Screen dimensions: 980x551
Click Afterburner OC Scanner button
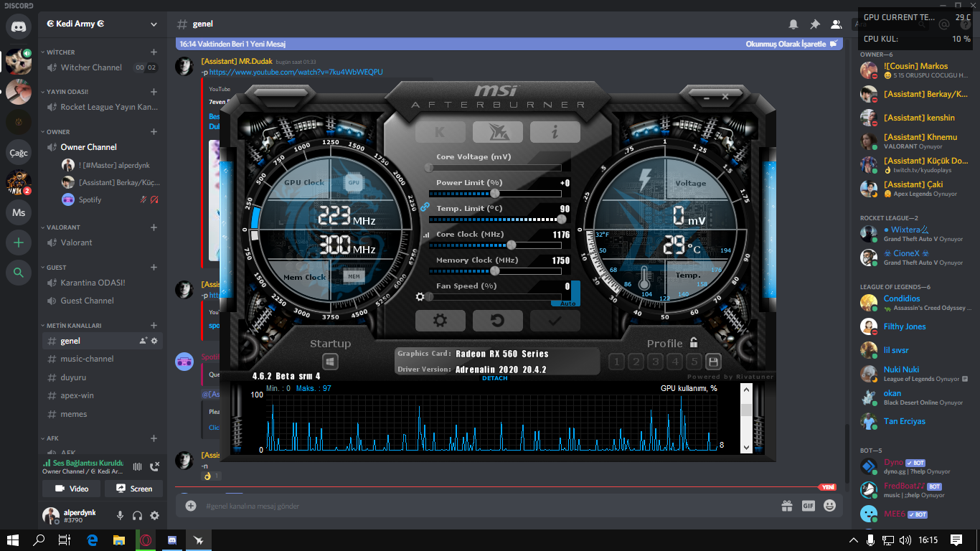coord(497,132)
